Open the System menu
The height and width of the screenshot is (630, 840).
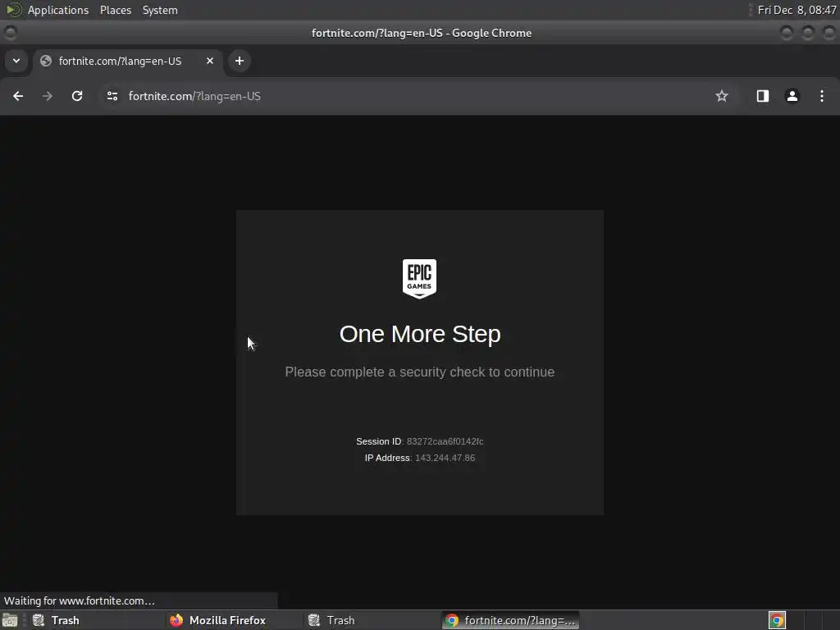(x=160, y=10)
